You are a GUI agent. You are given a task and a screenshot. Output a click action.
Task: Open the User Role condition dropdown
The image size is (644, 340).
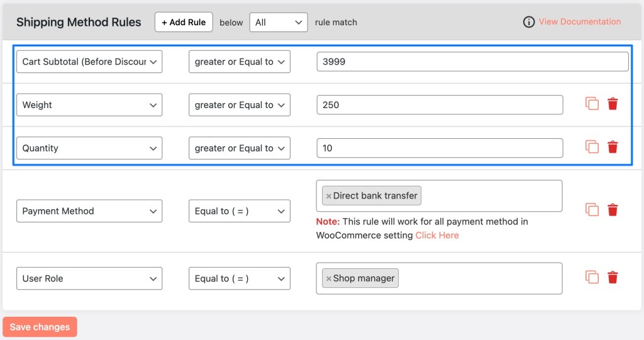pyautogui.click(x=89, y=278)
